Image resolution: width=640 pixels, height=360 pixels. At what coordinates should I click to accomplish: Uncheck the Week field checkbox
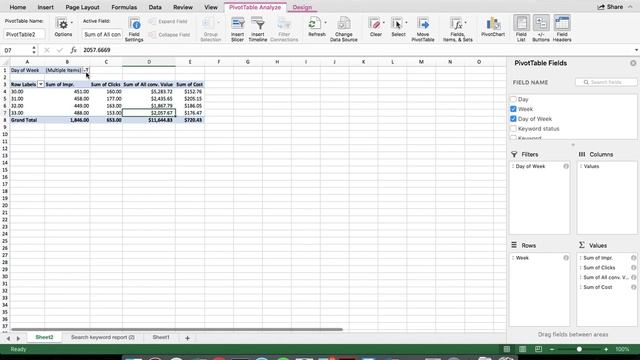[513, 109]
